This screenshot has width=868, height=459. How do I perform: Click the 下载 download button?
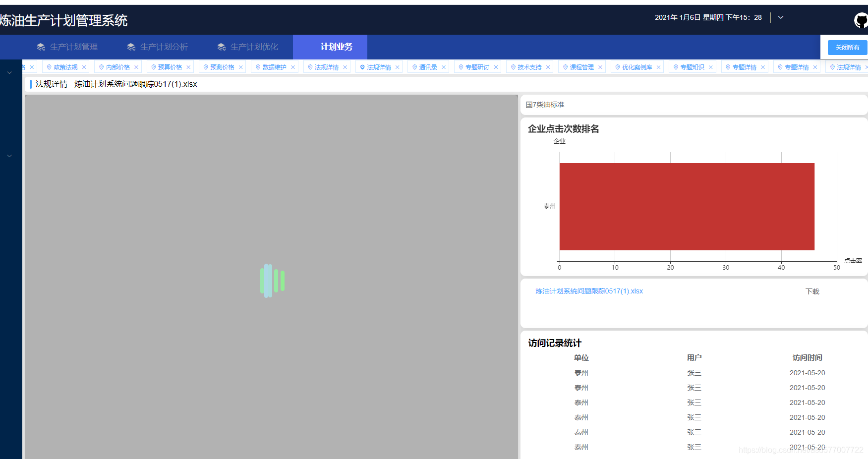[812, 291]
